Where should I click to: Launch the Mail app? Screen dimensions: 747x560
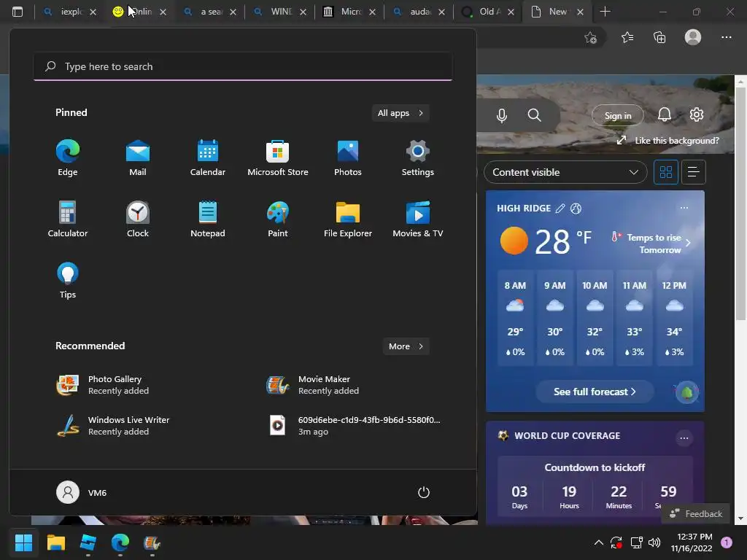138,158
